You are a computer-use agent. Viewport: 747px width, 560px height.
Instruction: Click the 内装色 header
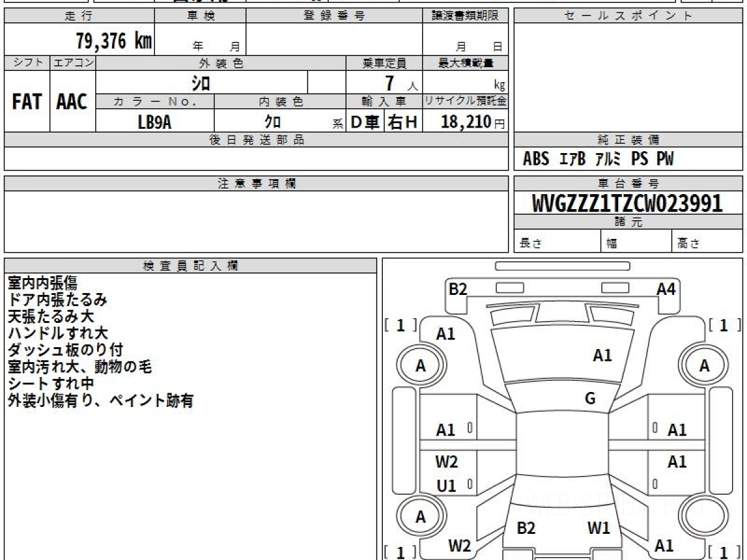[x=280, y=101]
